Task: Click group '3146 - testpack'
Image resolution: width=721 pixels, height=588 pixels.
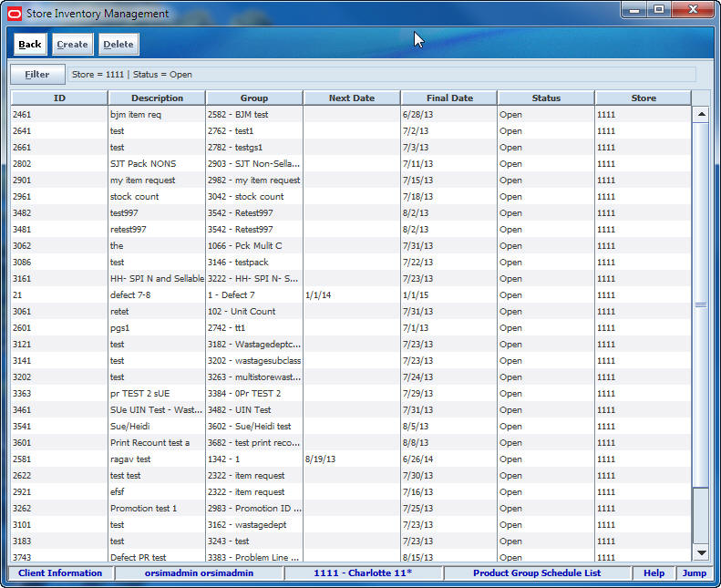Action: tap(238, 262)
